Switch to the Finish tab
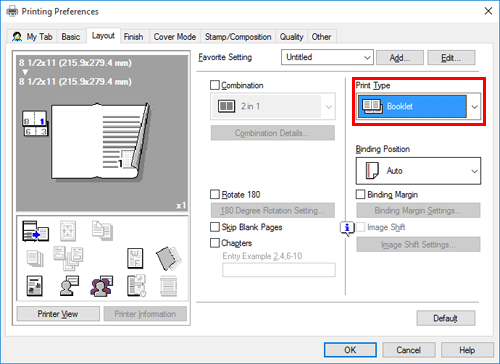 tap(133, 37)
